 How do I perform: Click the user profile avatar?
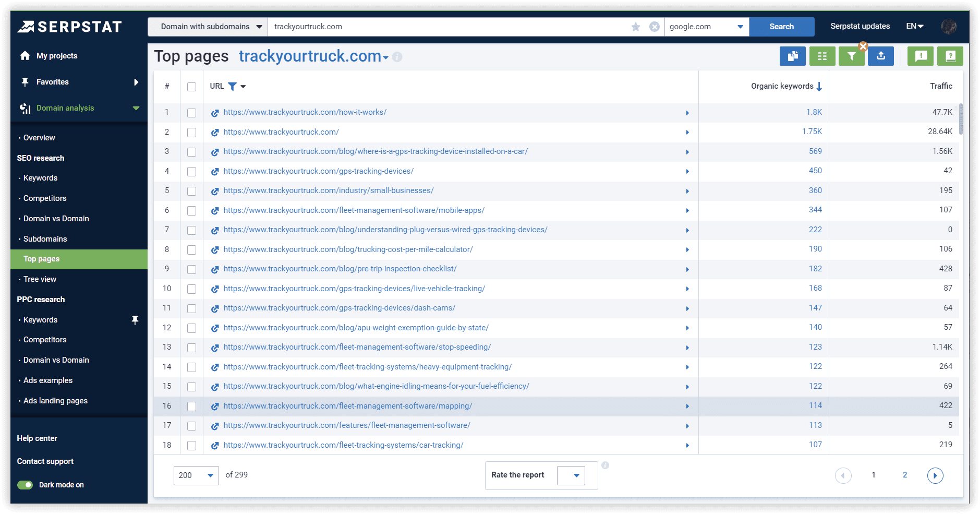click(948, 27)
